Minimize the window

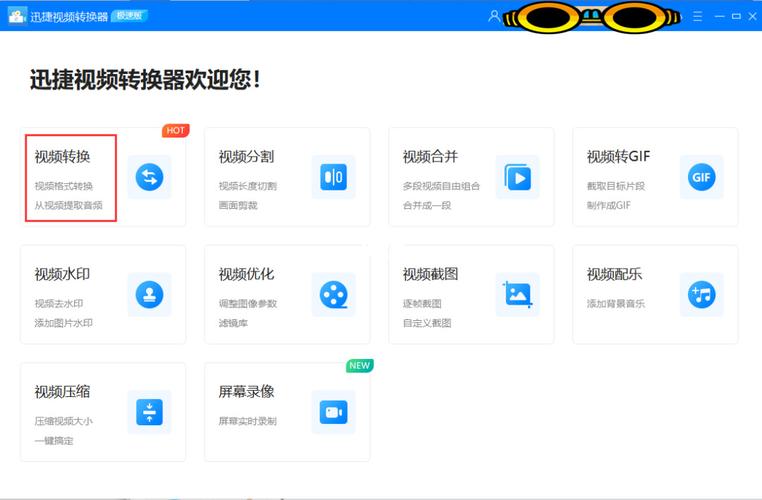pyautogui.click(x=720, y=17)
